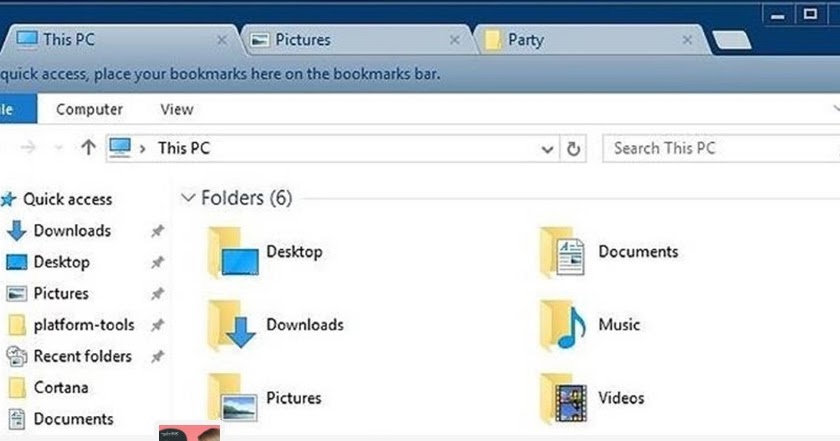840x441 pixels.
Task: Expand the address bar history dropdown
Action: [x=547, y=149]
